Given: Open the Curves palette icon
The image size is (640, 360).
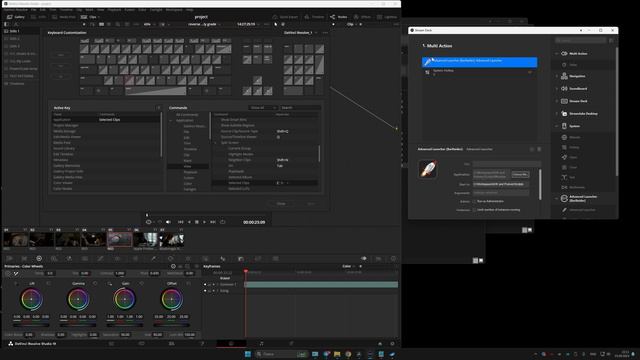Looking at the screenshot, I should click(x=100, y=258).
